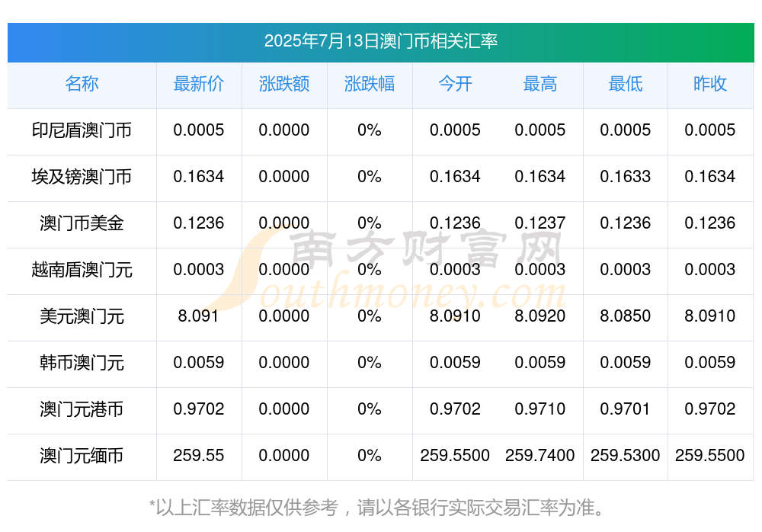Viewport: 762px width, 532px height.
Task: Select the 最低 column header
Action: pos(626,84)
